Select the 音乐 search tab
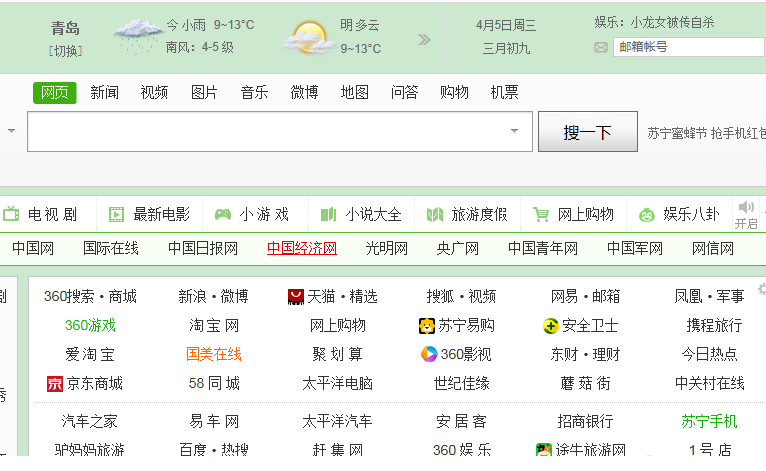The image size is (766, 471). (255, 92)
